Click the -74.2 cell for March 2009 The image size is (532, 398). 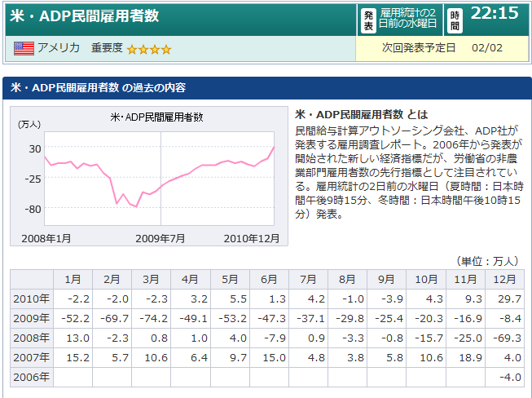[151, 319]
